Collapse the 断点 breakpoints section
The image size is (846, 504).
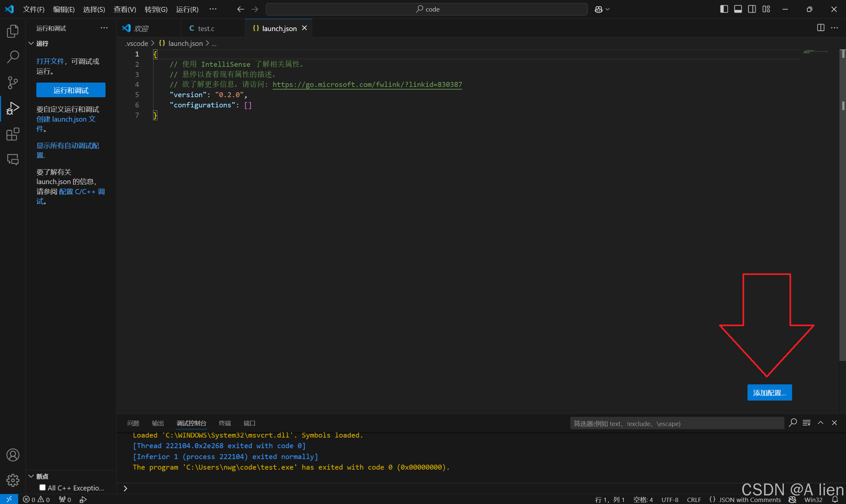(31, 476)
